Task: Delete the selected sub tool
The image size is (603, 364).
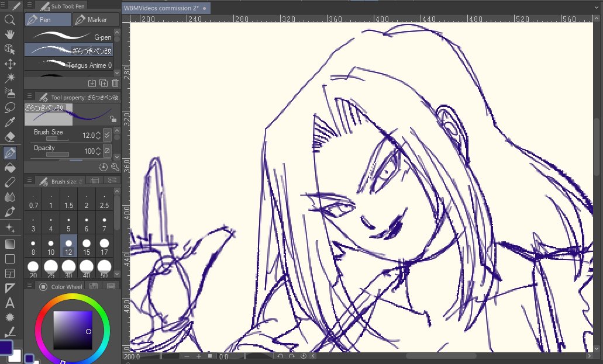Action: (x=115, y=82)
